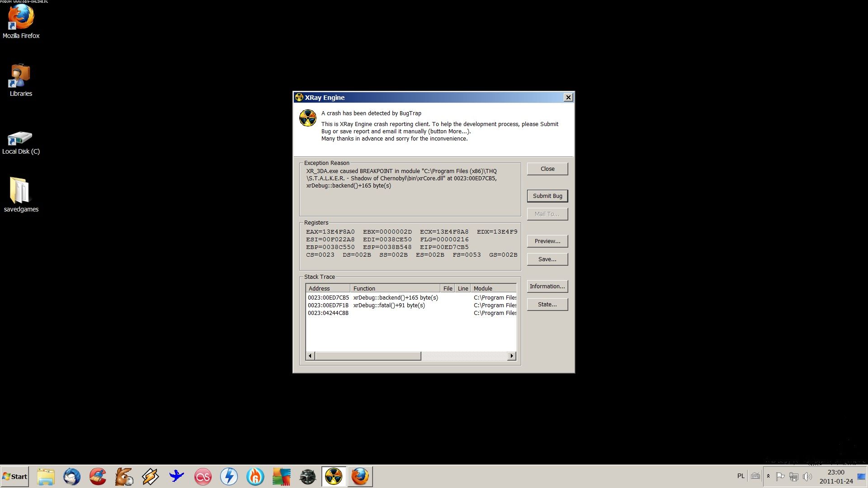Click the show desktop button

[x=862, y=477]
